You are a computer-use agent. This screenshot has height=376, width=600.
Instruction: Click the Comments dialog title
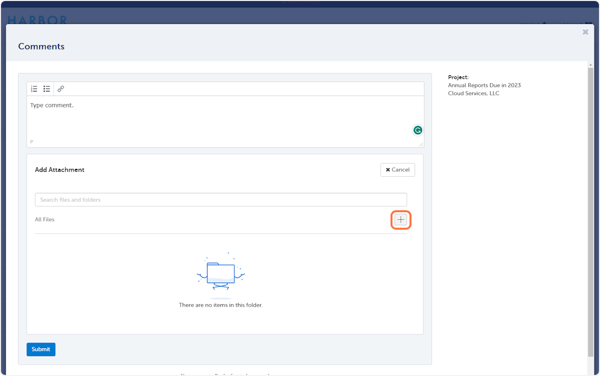click(41, 47)
